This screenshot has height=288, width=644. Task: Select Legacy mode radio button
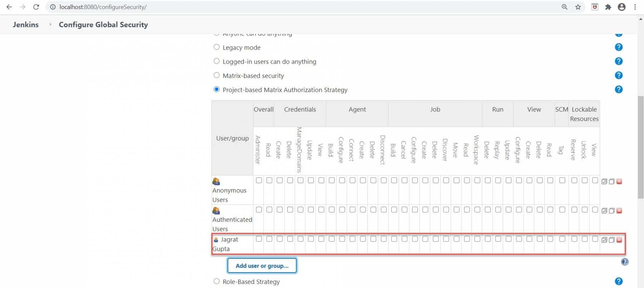click(x=216, y=47)
